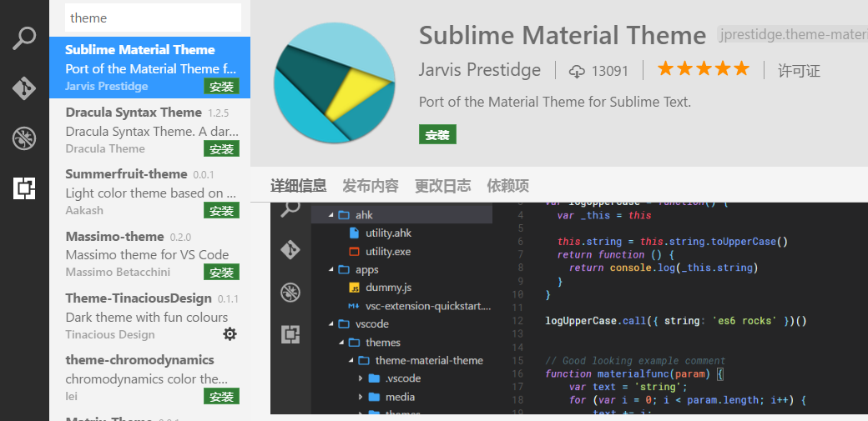Click the green install button in details header
Screen dimensions: 868x421
pyautogui.click(x=437, y=134)
